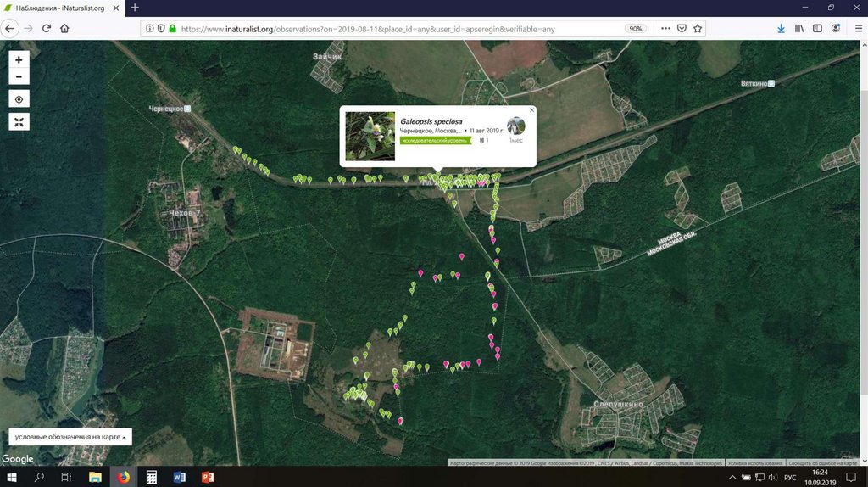868x487 pixels.
Task: Open PowerPoint from taskbar
Action: point(208,477)
